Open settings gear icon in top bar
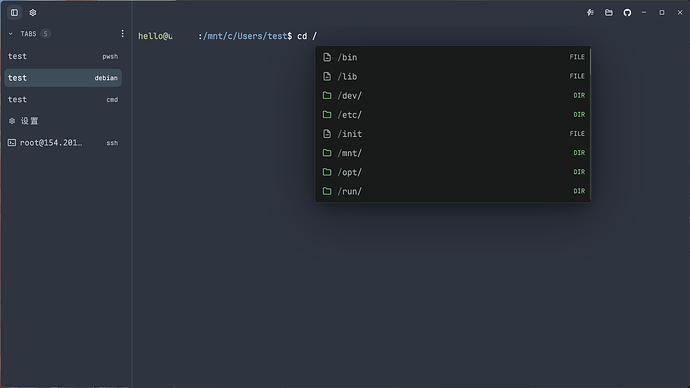Image resolution: width=690 pixels, height=388 pixels. [x=33, y=13]
